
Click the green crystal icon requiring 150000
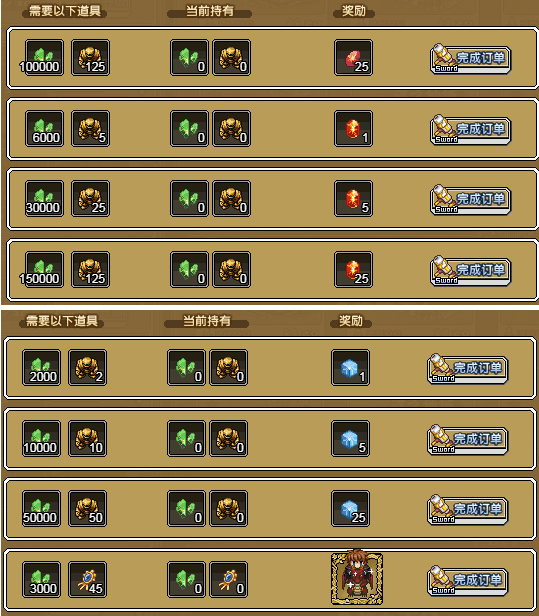[44, 270]
